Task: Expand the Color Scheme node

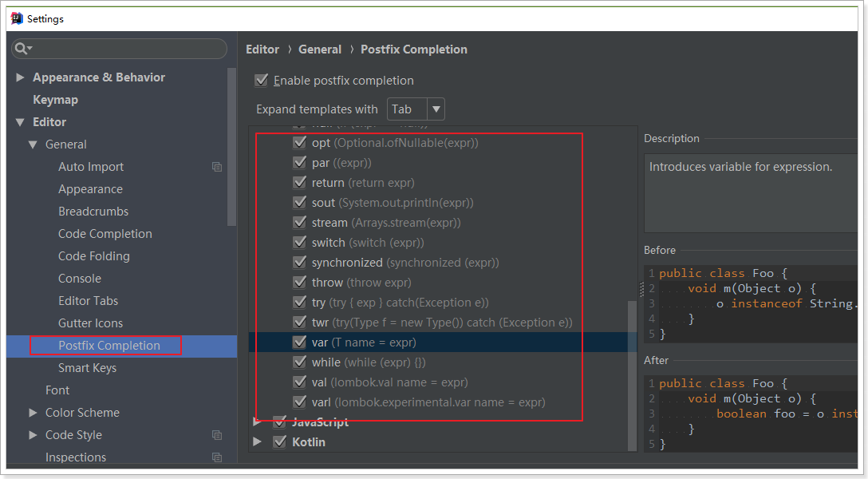Action: point(34,413)
